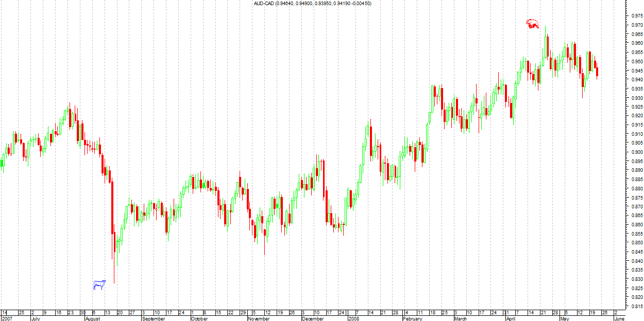This screenshot has height=321, width=644.
Task: Select the 2007 year label
Action: pos(6,318)
